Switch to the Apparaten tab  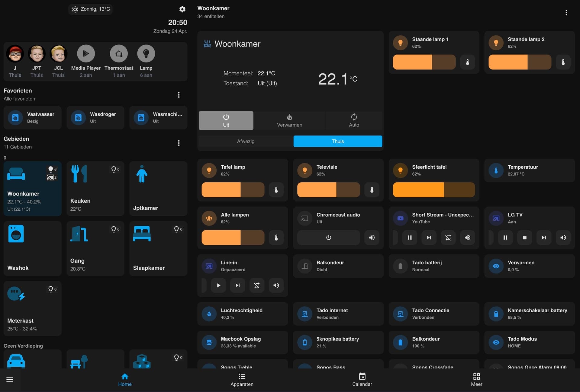pyautogui.click(x=242, y=380)
